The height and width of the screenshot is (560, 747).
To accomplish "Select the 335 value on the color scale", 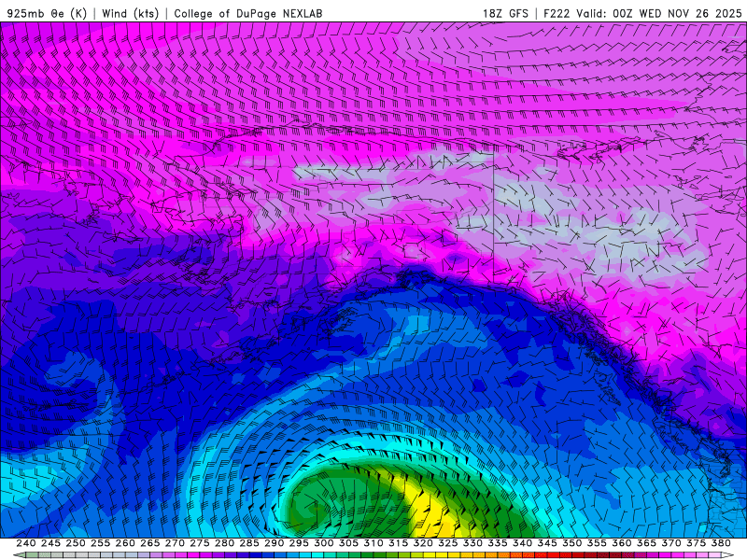I will click(498, 543).
